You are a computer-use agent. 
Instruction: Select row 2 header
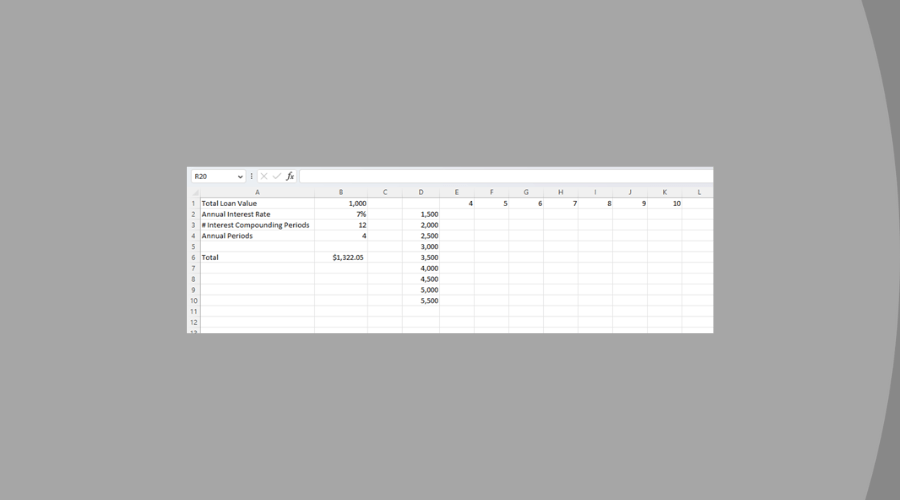click(x=194, y=214)
